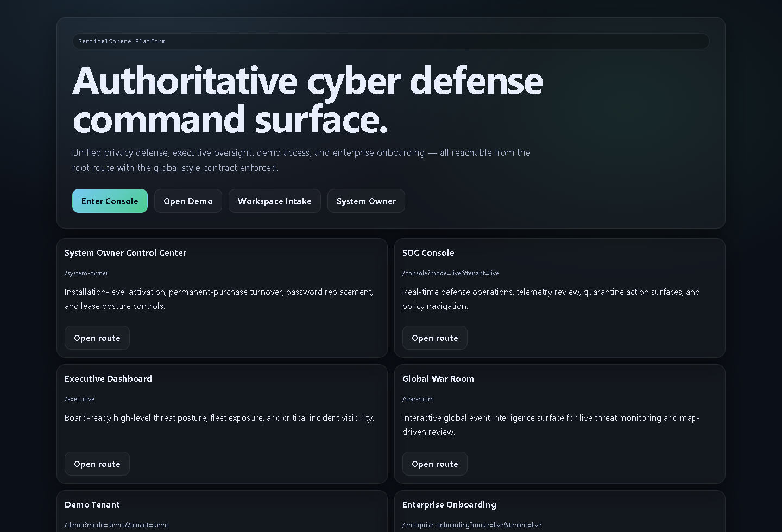Click the Board-ready threat posture description

(219, 418)
